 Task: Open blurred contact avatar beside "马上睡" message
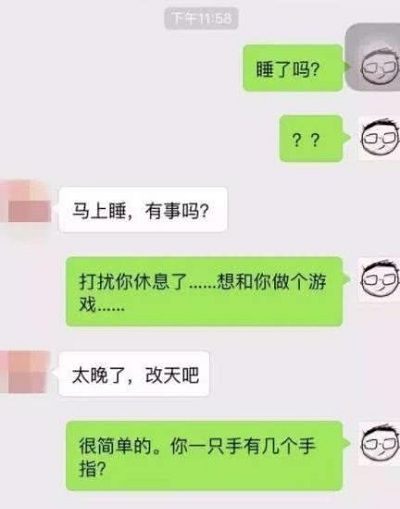point(25,202)
